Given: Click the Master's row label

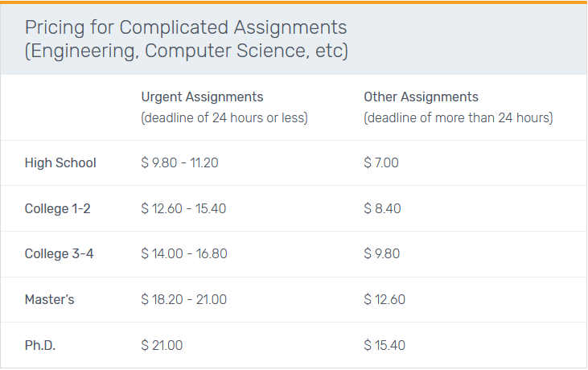Looking at the screenshot, I should point(49,299).
